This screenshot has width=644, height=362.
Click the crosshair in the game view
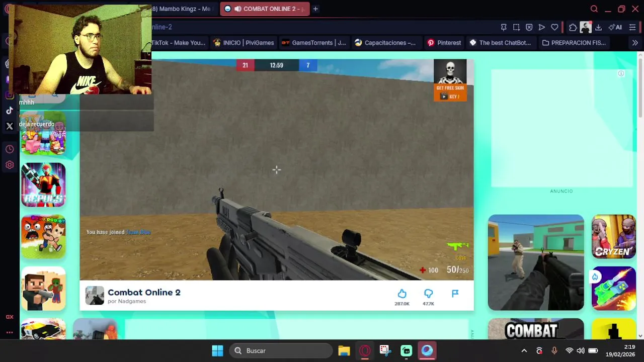[x=276, y=170]
